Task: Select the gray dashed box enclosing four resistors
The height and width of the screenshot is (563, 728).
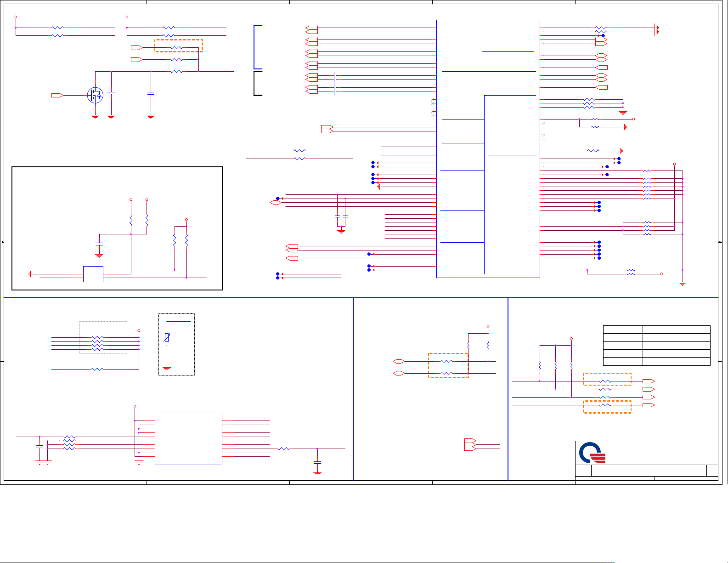Action: point(103,337)
